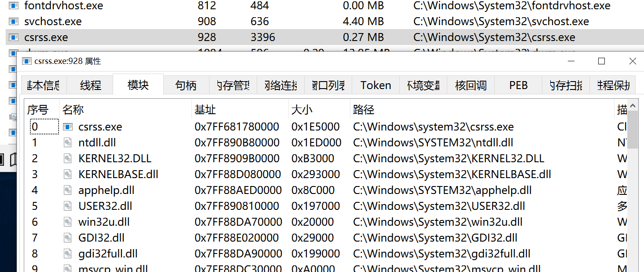Select the KERNELBASE.dll row in the module list
The image size is (644, 272).
[x=176, y=174]
